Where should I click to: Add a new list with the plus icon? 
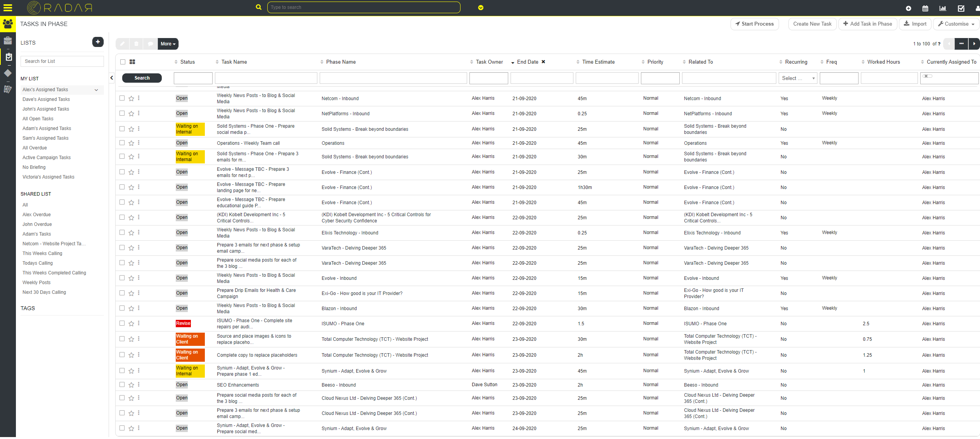97,42
